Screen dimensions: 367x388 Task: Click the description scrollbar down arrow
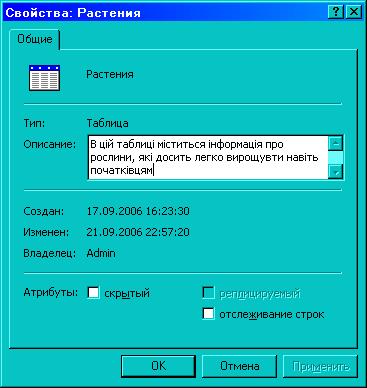(336, 172)
